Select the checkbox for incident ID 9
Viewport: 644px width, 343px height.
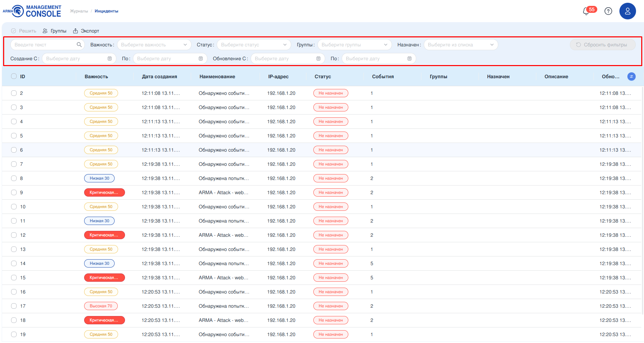tap(14, 192)
